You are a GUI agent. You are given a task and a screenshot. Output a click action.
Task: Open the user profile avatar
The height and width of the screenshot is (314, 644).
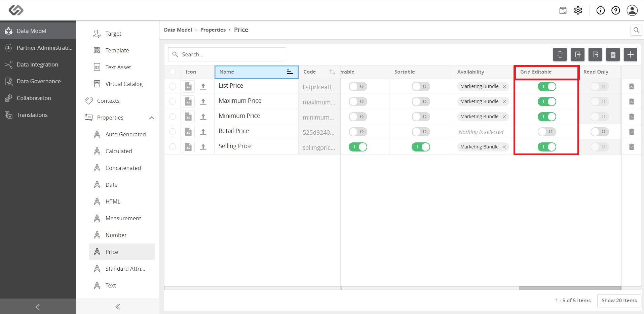[632, 10]
